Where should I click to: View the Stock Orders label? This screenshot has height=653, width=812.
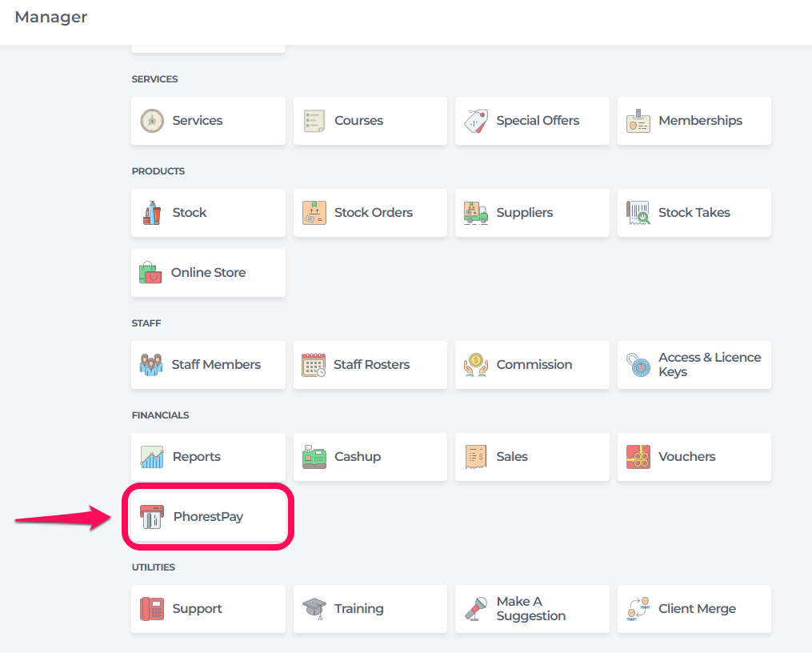(x=374, y=213)
